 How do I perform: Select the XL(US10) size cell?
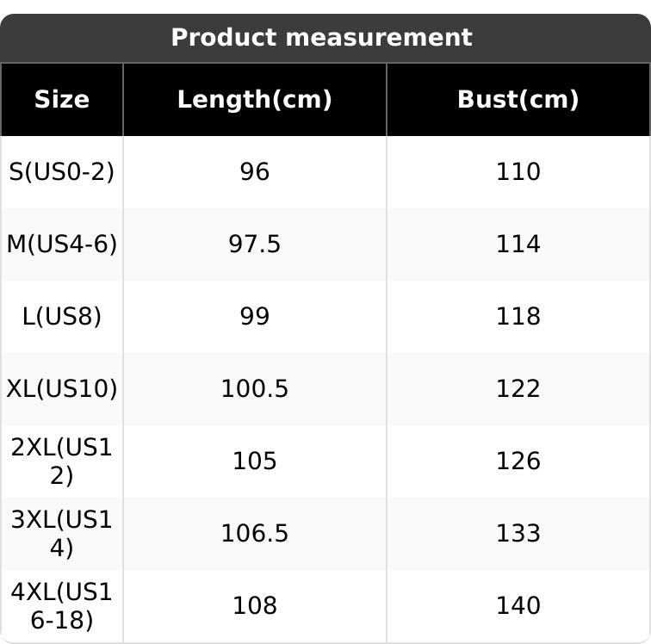click(x=61, y=389)
